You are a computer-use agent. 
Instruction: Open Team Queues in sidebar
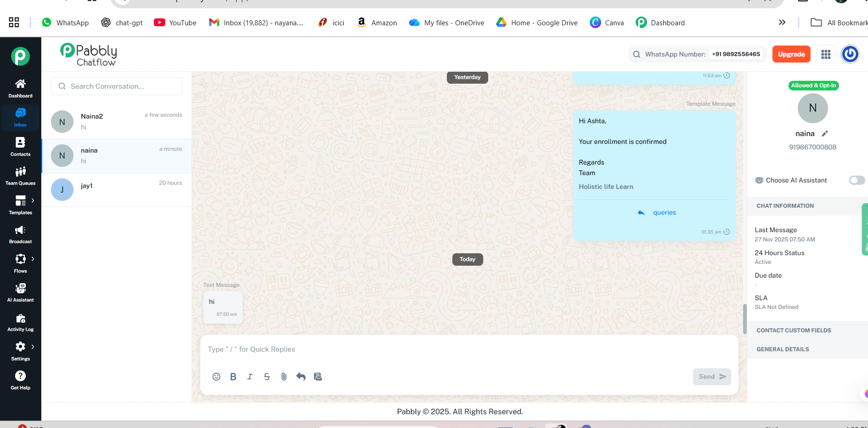click(20, 176)
